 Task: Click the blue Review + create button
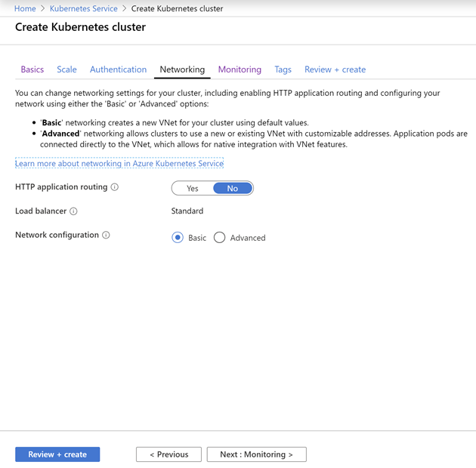(x=57, y=454)
